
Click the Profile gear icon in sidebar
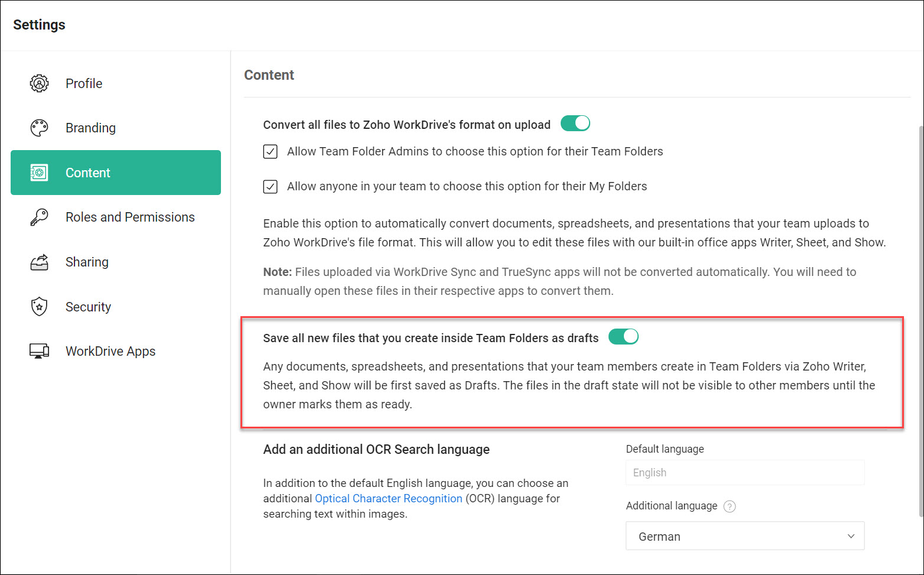point(39,83)
